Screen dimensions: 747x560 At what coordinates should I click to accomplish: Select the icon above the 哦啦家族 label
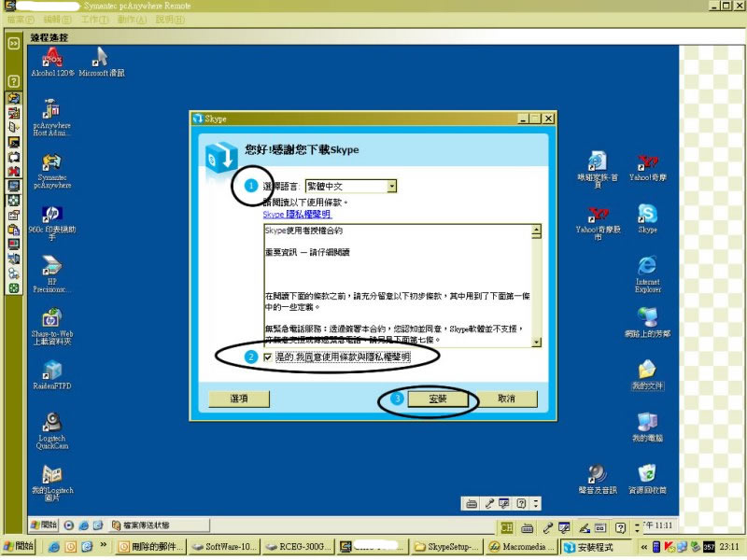(598, 161)
